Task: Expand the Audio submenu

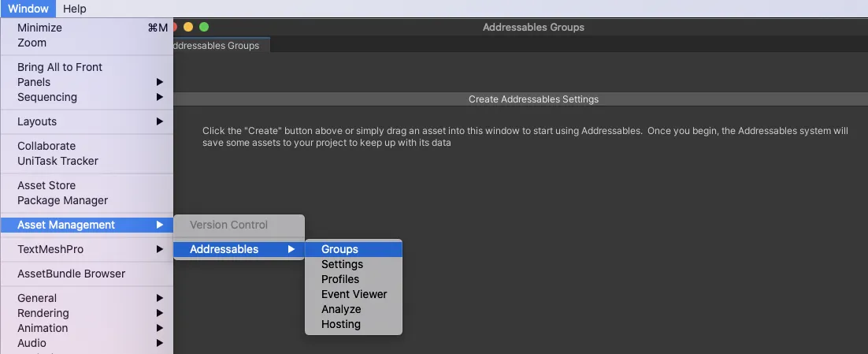Action: tap(87, 342)
